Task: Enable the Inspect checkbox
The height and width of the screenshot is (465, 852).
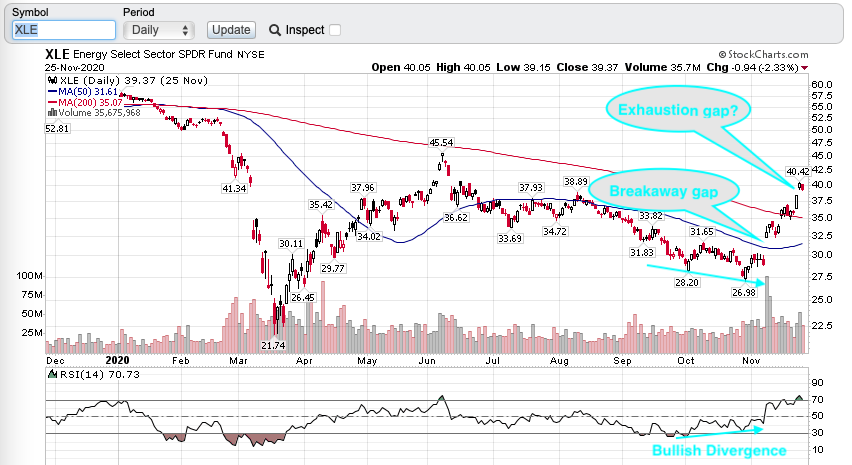Action: point(334,30)
